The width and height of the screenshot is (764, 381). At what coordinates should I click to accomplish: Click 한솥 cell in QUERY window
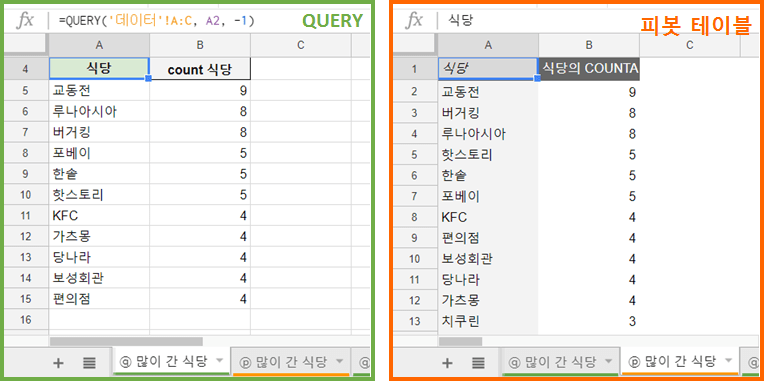[x=99, y=174]
